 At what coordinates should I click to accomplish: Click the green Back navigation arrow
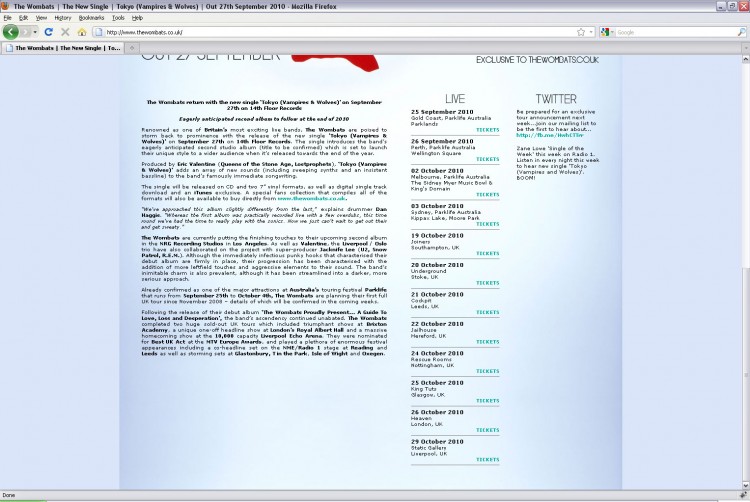click(11, 32)
